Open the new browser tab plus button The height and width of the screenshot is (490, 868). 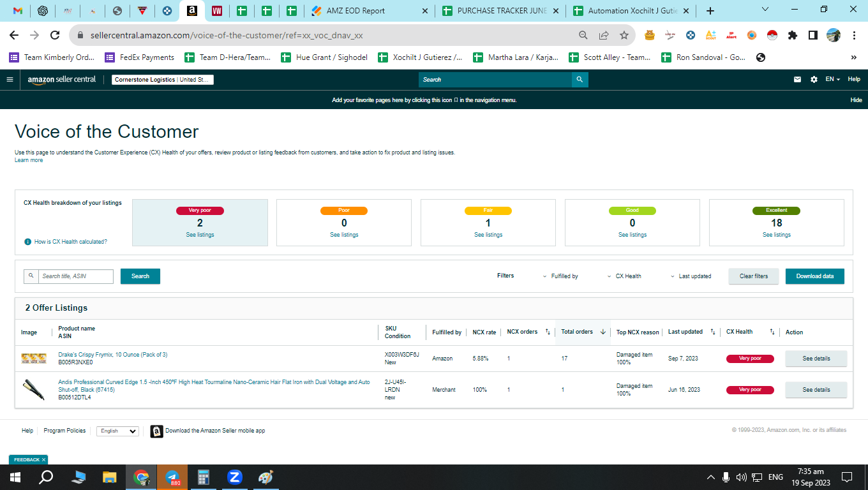(x=710, y=11)
